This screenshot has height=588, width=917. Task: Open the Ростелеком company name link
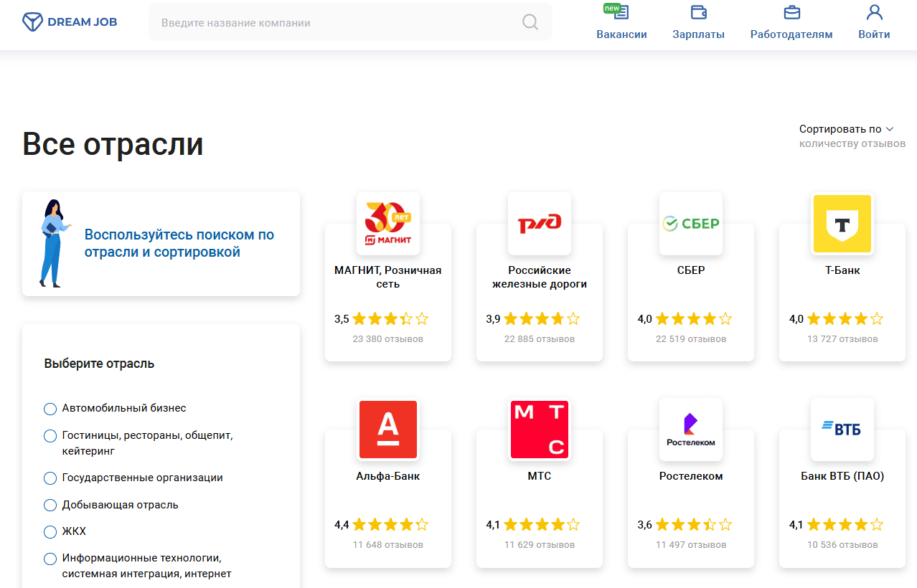(x=691, y=476)
